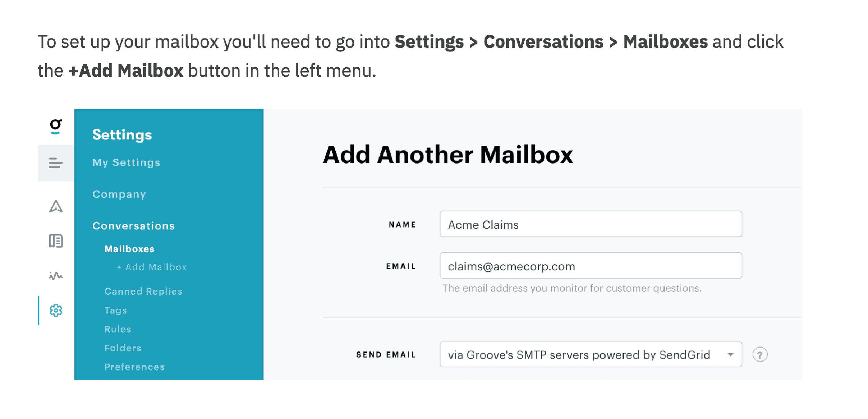
Task: Select Mailboxes under Conversations
Action: [129, 249]
